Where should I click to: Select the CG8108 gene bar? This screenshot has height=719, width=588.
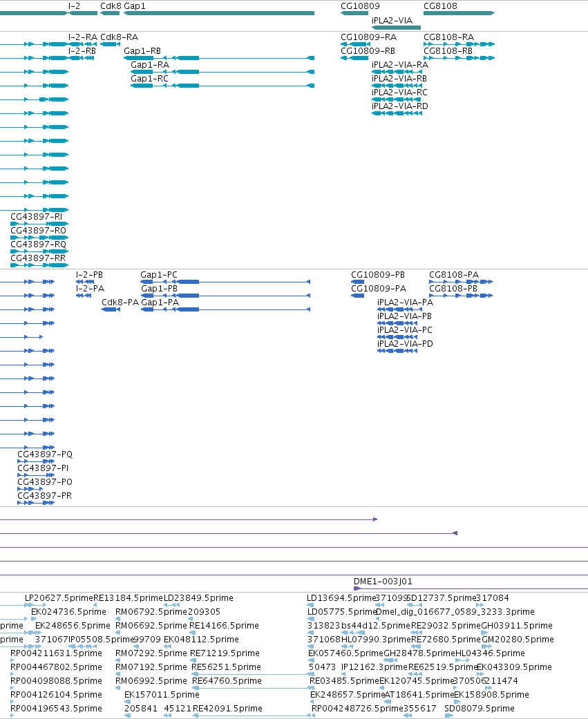(x=459, y=13)
